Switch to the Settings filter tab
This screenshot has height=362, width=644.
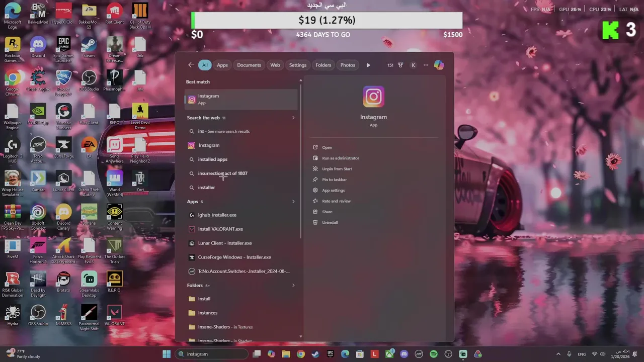pos(298,65)
